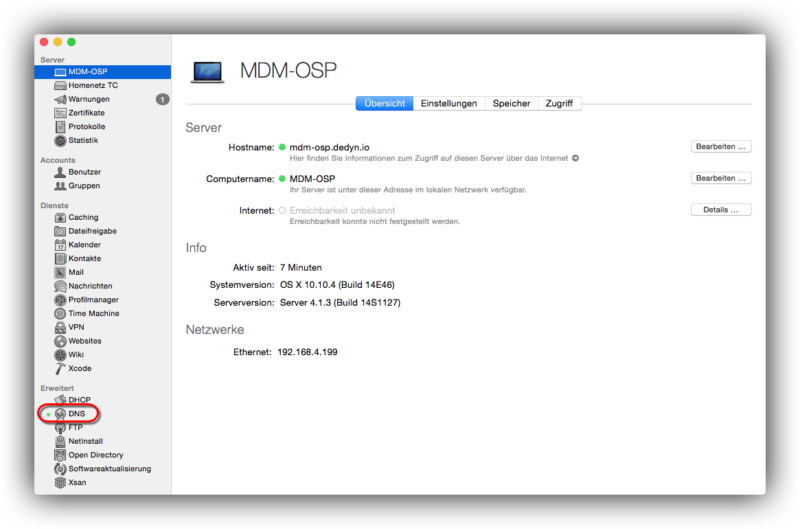Select the Open Directory service icon

click(60, 455)
